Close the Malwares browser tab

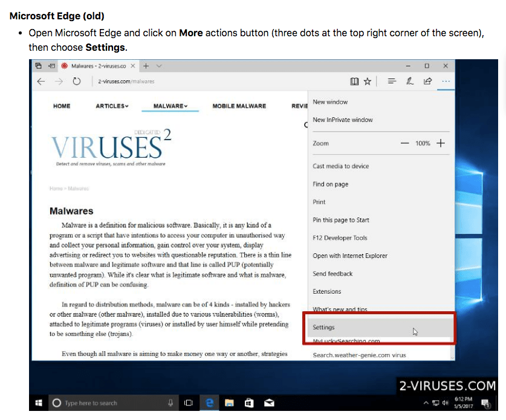(x=132, y=66)
